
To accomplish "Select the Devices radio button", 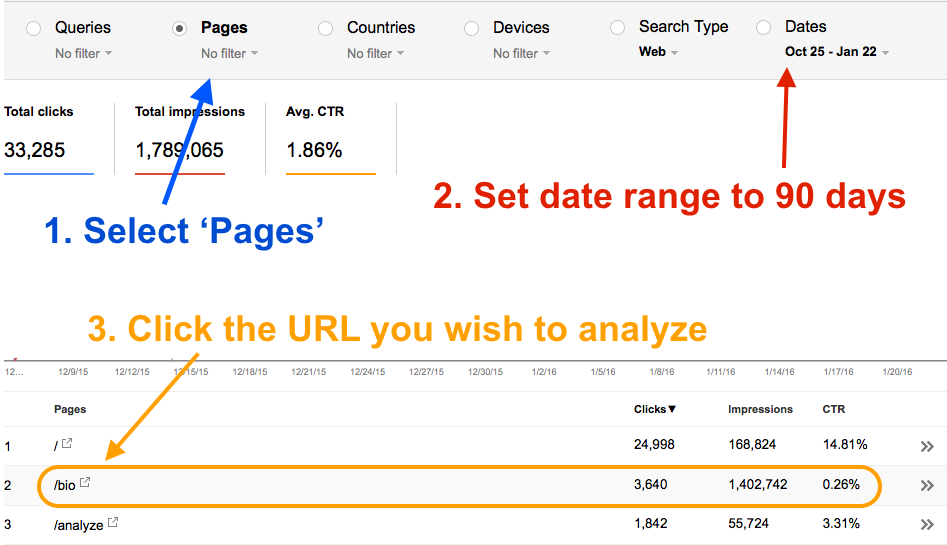I will (x=472, y=28).
